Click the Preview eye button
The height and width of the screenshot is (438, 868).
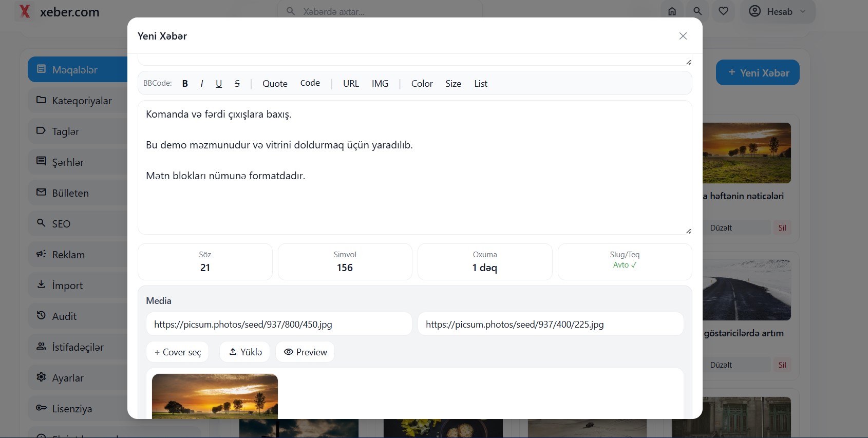click(305, 352)
